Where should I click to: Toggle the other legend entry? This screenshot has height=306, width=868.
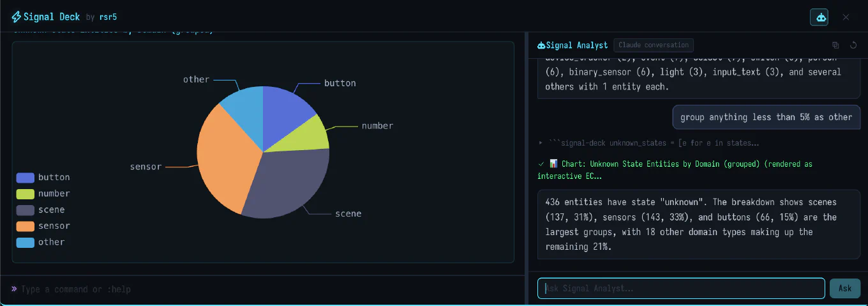(41, 242)
